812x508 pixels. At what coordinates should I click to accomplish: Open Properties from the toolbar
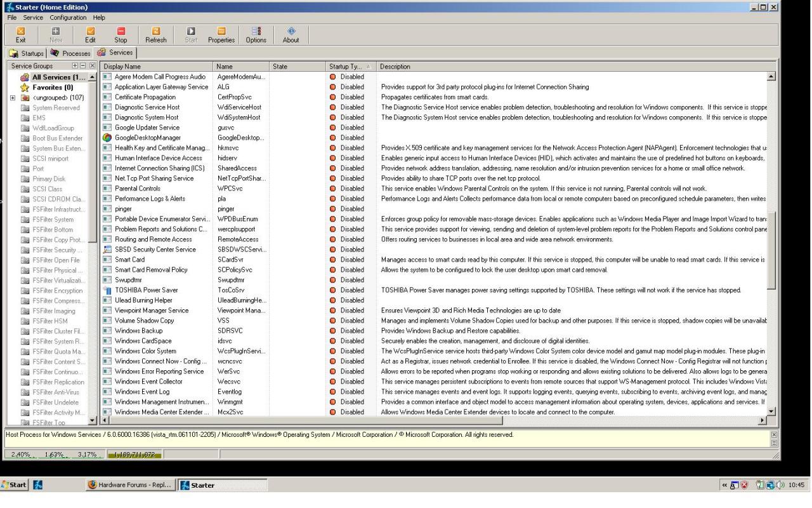tap(221, 35)
